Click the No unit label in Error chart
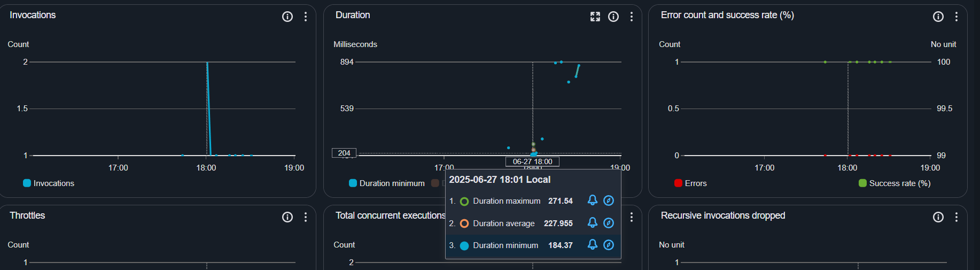980x270 pixels. click(944, 44)
